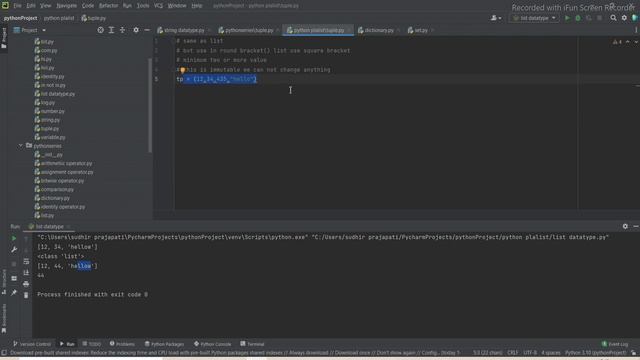Viewport: 640px width, 360px height.
Task: Collapse the pythonseries folder
Action: [x=20, y=146]
